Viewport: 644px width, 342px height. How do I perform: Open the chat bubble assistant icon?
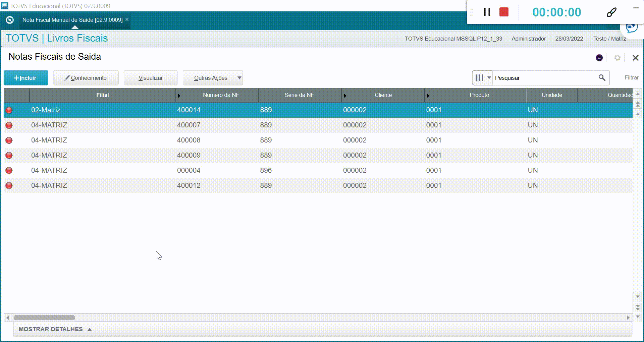pos(632,27)
